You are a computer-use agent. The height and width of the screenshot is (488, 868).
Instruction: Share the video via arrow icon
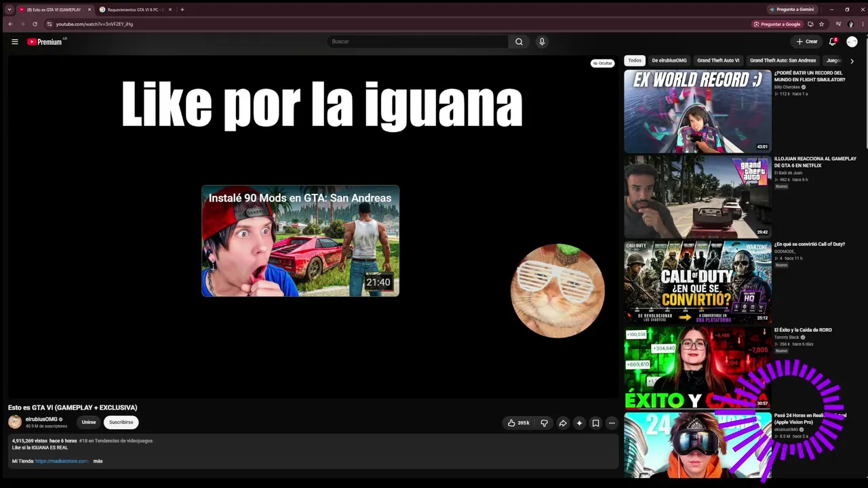(563, 423)
